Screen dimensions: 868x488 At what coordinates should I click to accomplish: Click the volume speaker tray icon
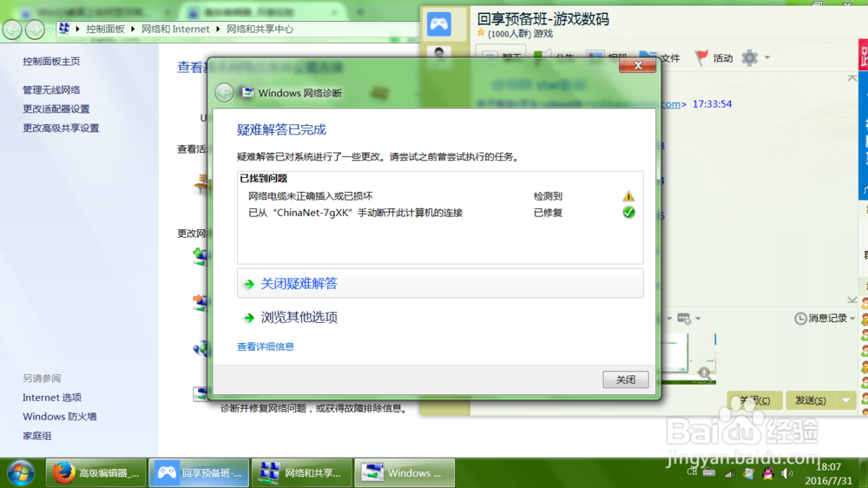point(786,473)
